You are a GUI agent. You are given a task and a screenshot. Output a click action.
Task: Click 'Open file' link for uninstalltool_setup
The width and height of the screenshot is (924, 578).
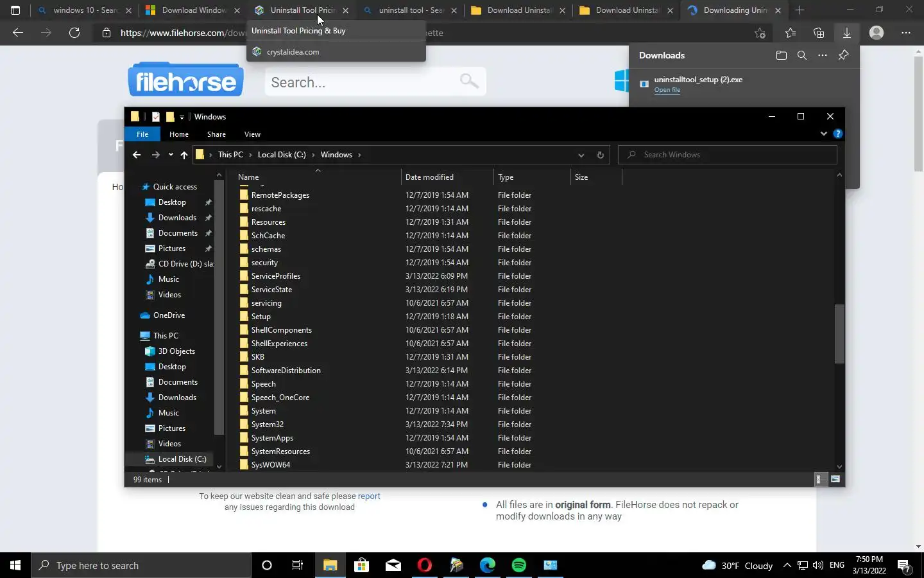click(667, 90)
